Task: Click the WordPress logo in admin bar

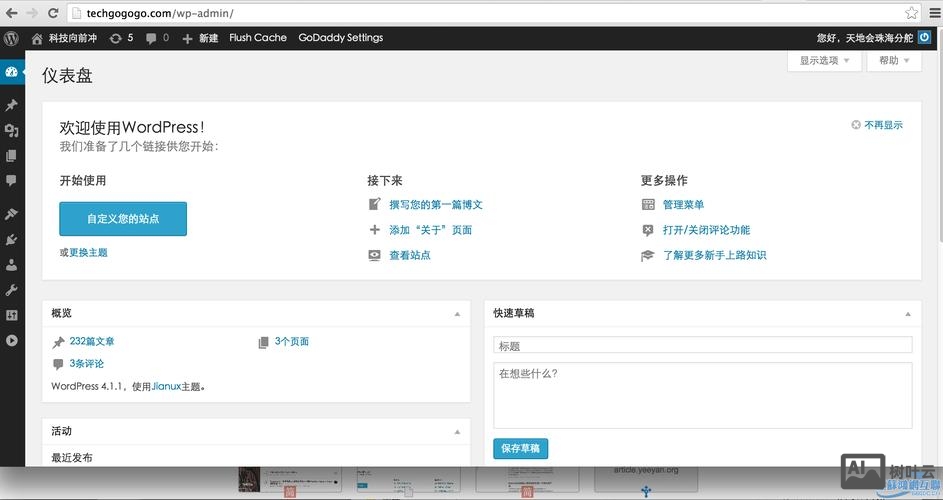Action: [x=11, y=39]
